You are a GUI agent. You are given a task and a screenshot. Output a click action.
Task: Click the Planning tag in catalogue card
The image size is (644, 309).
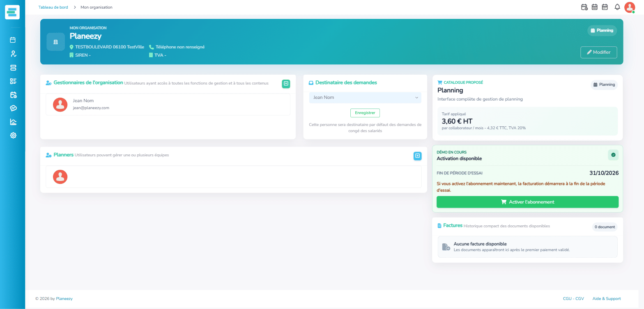tap(604, 85)
